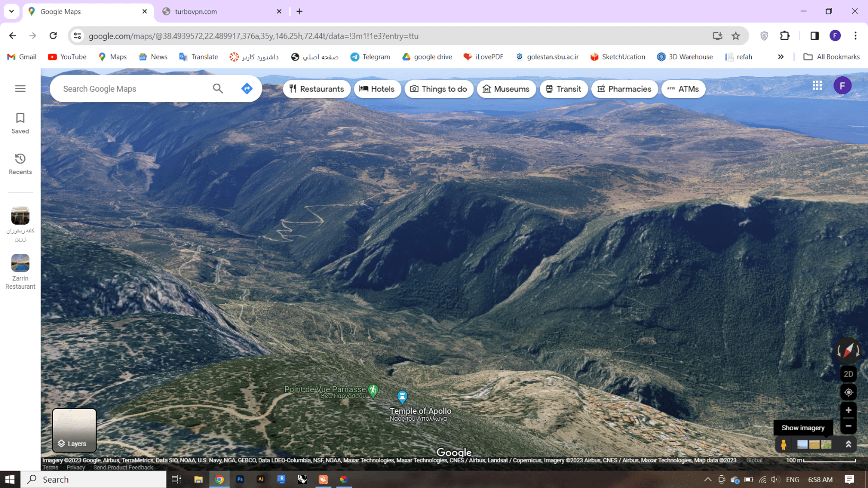Open the Saved places panel
This screenshot has width=868, height=488.
[20, 123]
